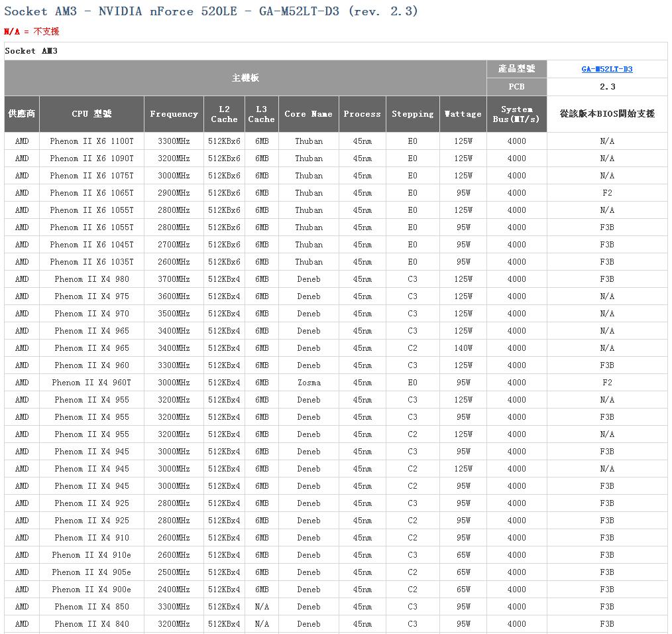Screen dimensions: 672x634
Task: Open the GA-M52LT-D3 product link
Action: tap(606, 69)
